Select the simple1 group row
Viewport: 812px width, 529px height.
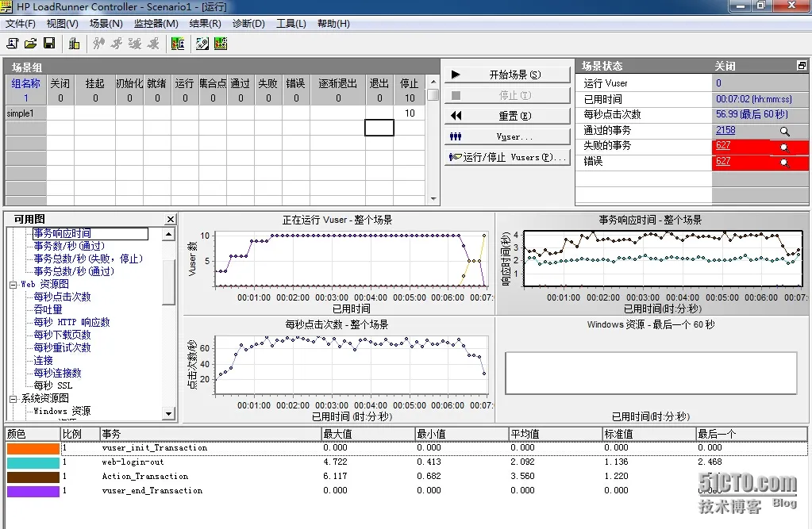click(x=215, y=113)
